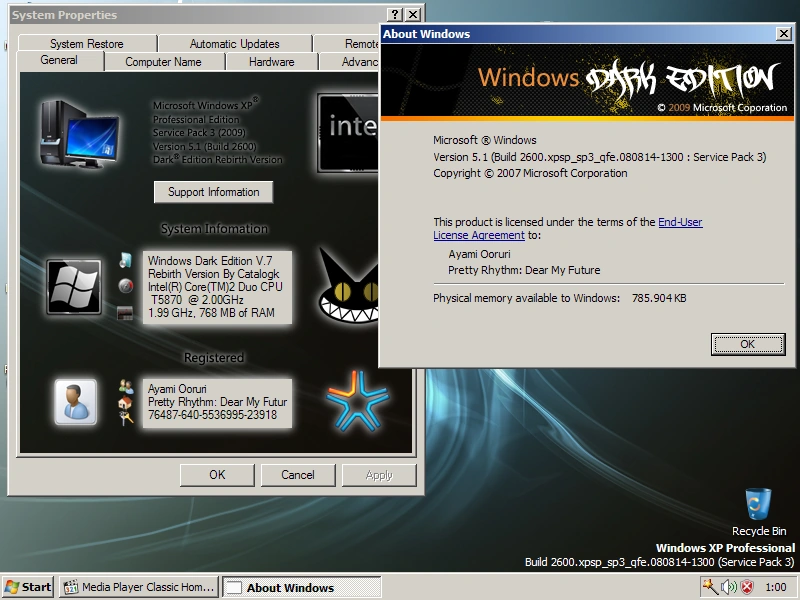The width and height of the screenshot is (800, 600).
Task: Click the Windows flag logo icon
Action: (x=74, y=287)
